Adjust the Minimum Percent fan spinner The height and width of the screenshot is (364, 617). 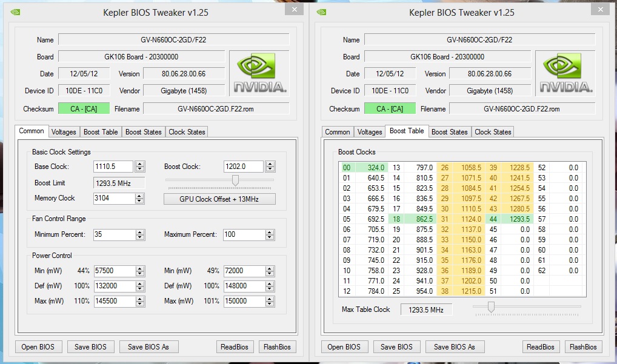(x=140, y=234)
